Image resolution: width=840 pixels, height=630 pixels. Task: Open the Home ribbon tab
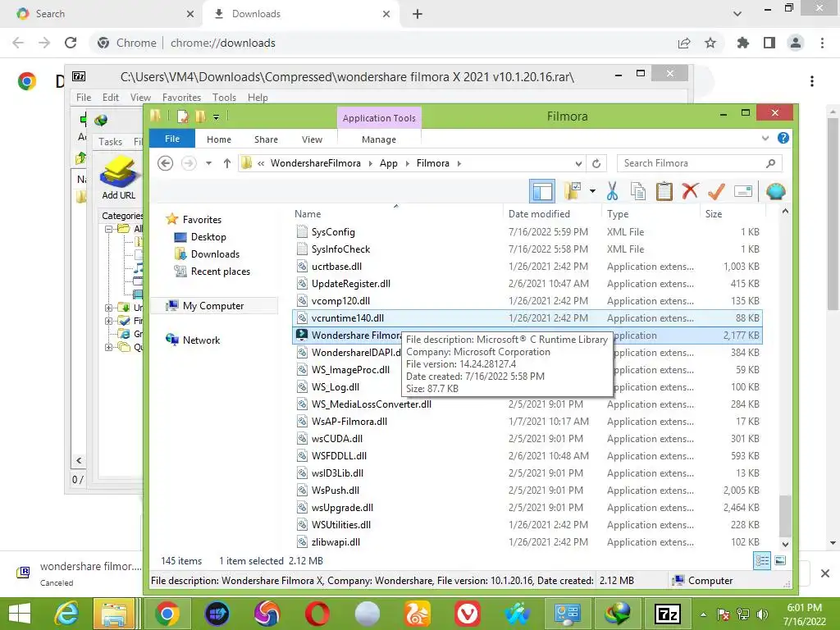[218, 139]
